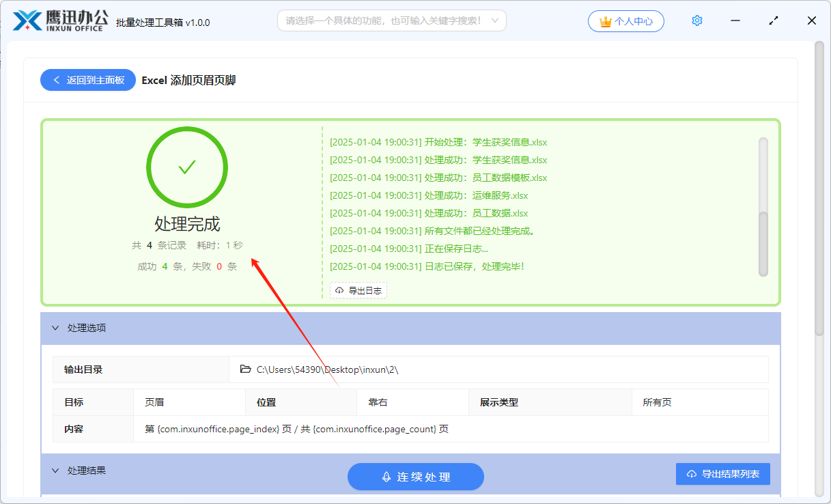Select log line 处理成功：员工数据模板.xlsx

pyautogui.click(x=438, y=178)
